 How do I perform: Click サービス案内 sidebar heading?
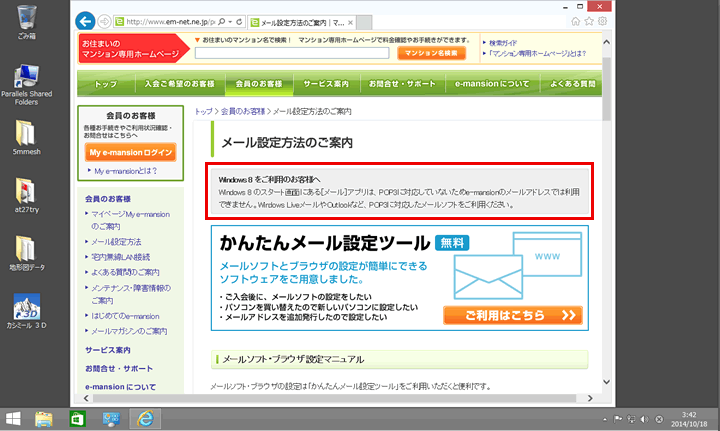(x=108, y=350)
